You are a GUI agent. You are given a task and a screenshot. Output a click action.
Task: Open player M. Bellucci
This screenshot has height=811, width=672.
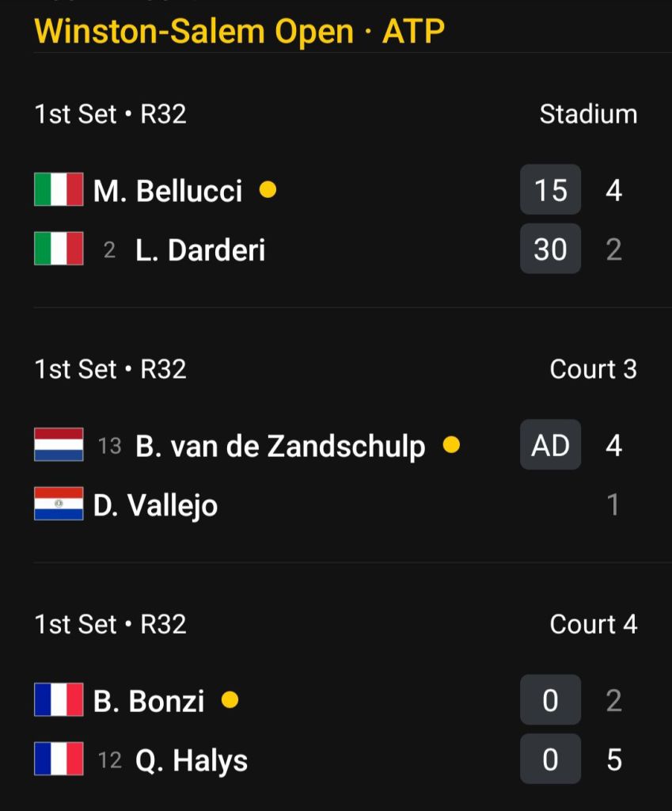point(168,190)
